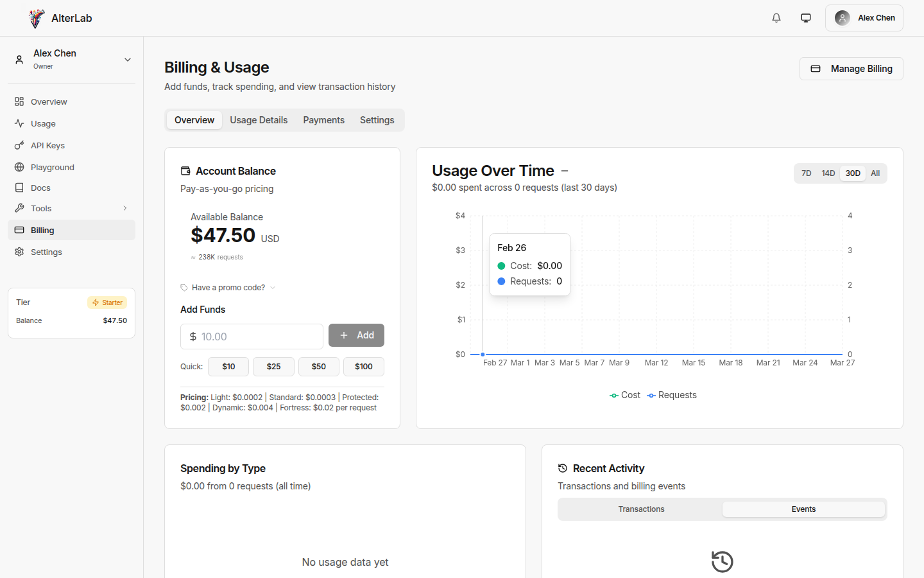This screenshot has width=924, height=578.
Task: Click the API Keys key icon
Action: 19,145
